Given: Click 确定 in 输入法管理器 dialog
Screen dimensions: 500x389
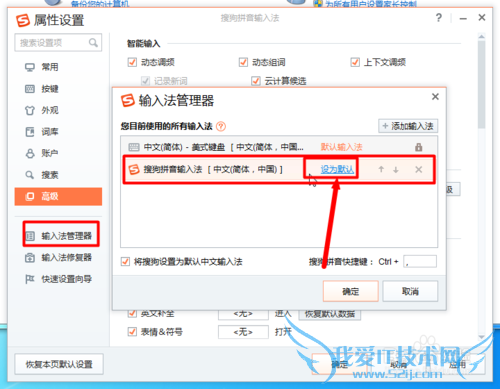Looking at the screenshot, I should [351, 291].
